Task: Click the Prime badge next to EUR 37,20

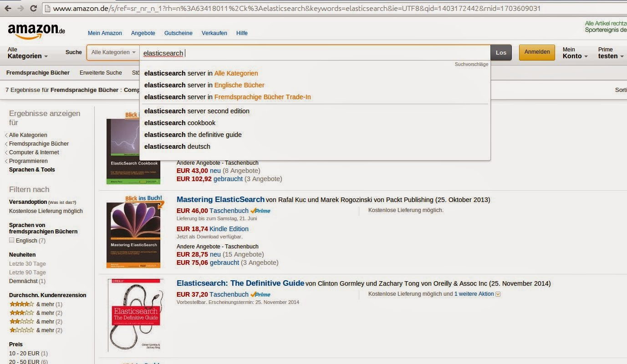Action: click(x=260, y=294)
